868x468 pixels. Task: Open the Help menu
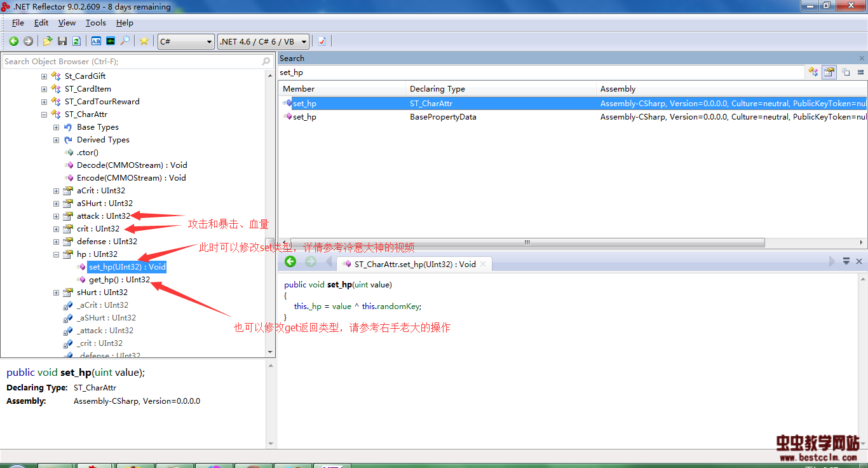click(x=125, y=23)
